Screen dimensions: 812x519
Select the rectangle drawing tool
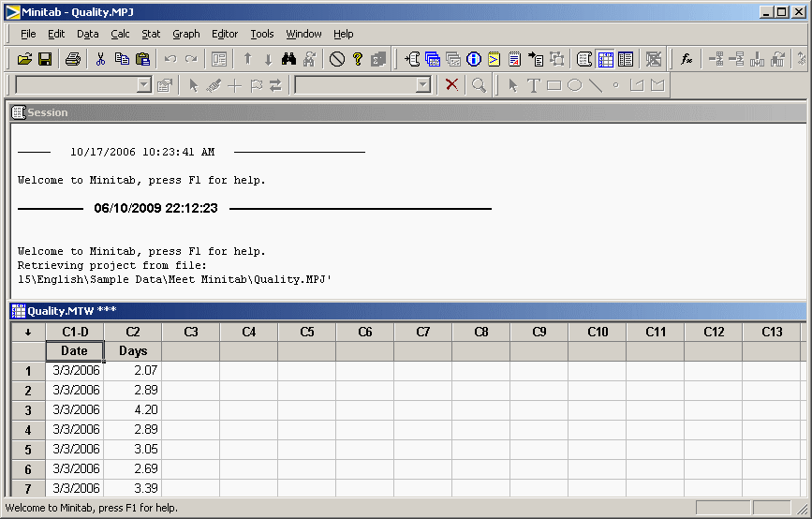(554, 85)
